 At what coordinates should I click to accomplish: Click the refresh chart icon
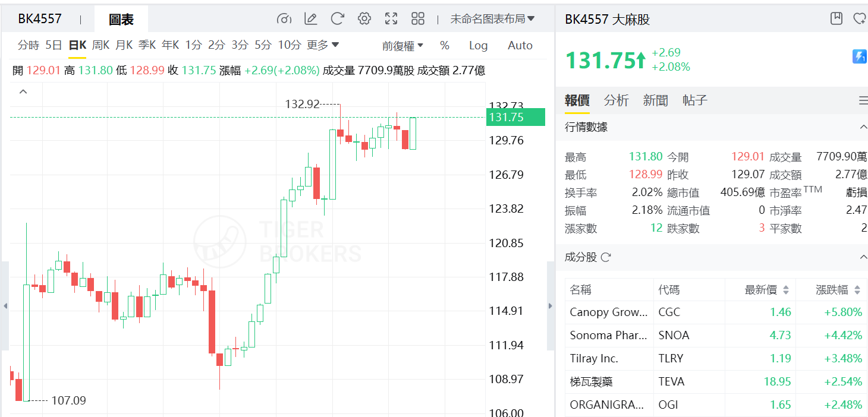point(338,18)
